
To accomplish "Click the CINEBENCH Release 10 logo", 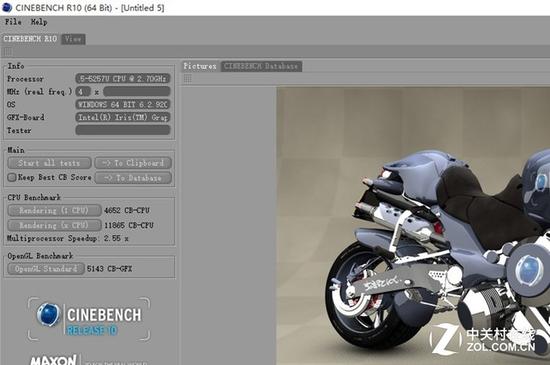I will [x=89, y=319].
